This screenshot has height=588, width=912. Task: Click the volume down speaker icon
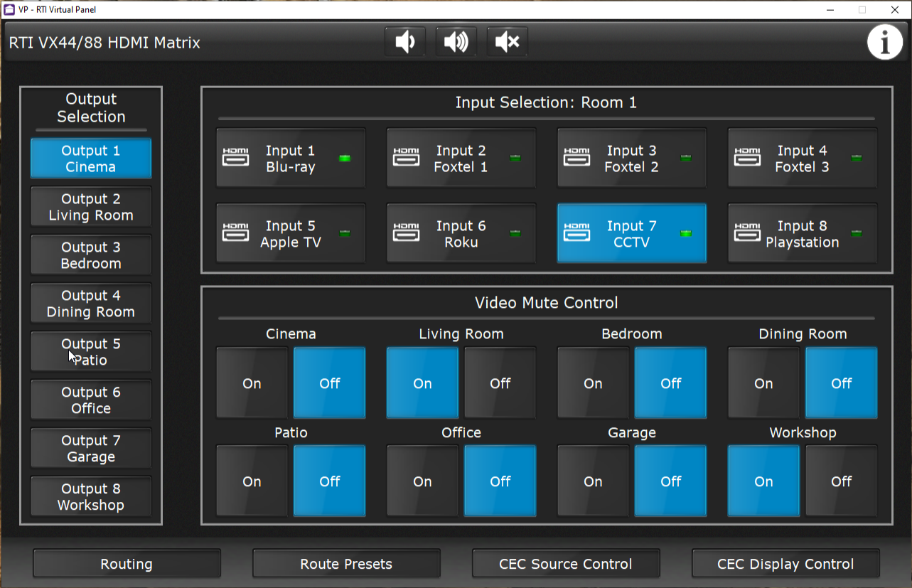(405, 42)
